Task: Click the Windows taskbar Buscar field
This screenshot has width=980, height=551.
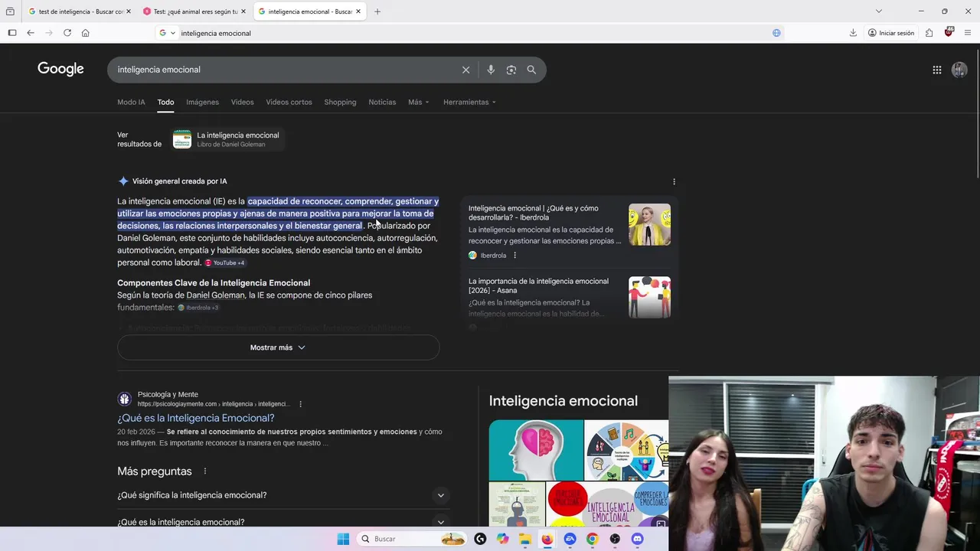Action: [x=411, y=539]
